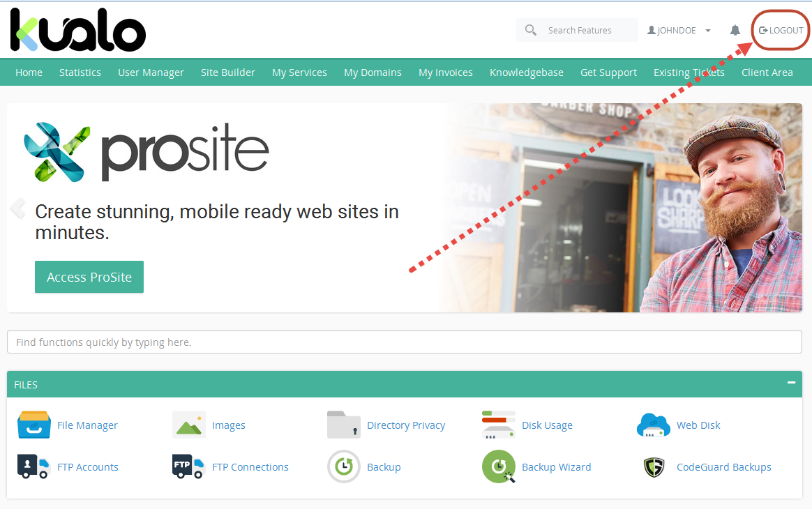The width and height of the screenshot is (812, 509).
Task: Open the Directory Privacy folder icon
Action: click(x=343, y=425)
